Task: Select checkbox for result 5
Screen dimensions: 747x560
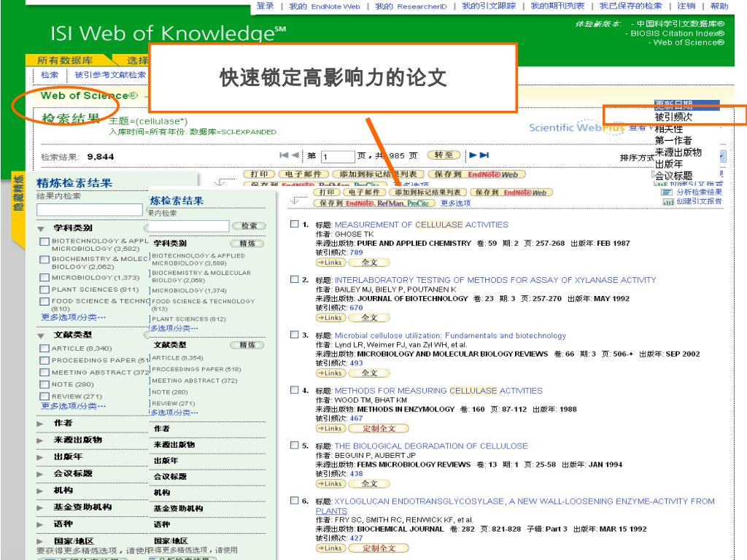Action: tap(295, 445)
